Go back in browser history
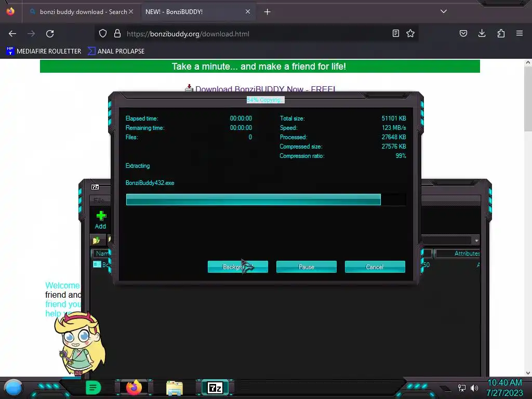The height and width of the screenshot is (399, 532). click(12, 34)
